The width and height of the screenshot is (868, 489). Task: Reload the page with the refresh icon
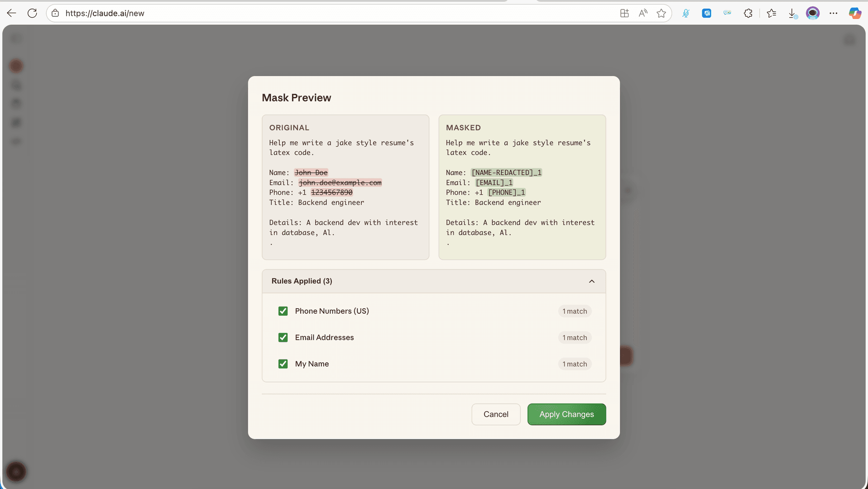(32, 13)
